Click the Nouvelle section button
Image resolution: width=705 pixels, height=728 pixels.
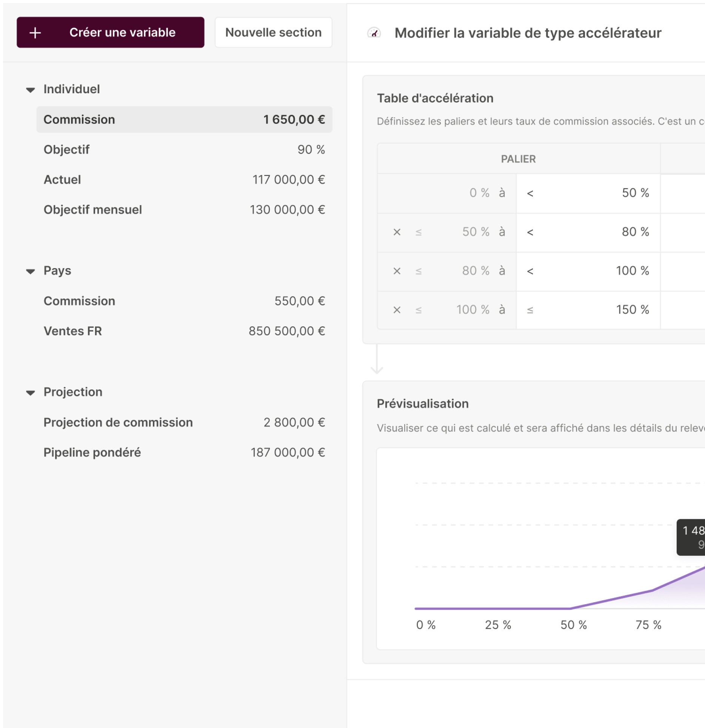tap(273, 32)
